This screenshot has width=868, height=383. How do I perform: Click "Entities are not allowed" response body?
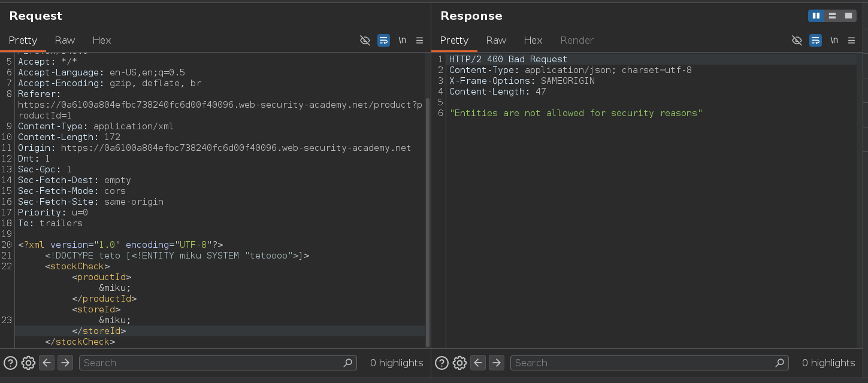576,113
